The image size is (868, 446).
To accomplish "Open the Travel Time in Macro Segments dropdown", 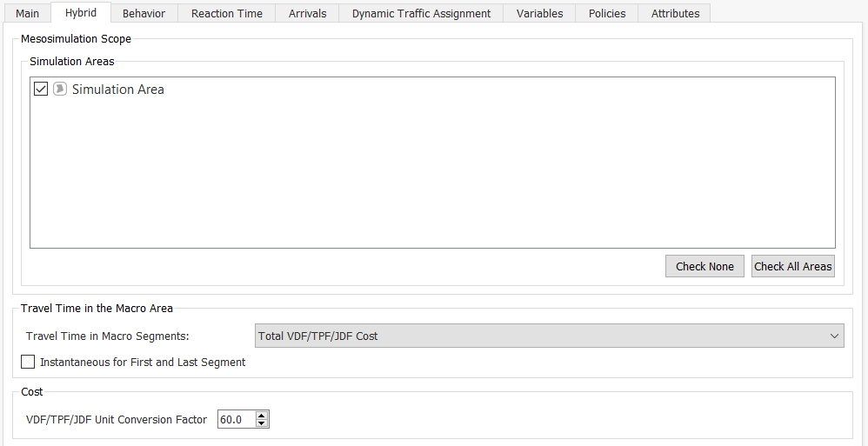I will pos(549,336).
